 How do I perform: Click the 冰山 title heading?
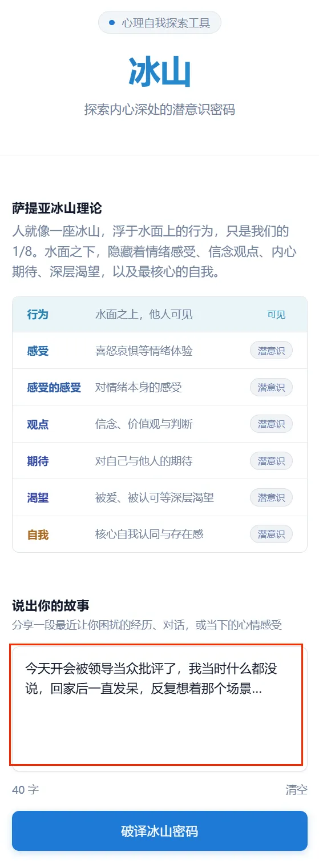[x=159, y=72]
